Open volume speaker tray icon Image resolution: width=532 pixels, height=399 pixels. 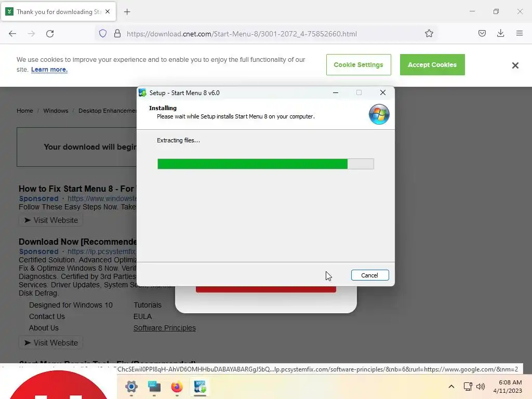(x=481, y=387)
